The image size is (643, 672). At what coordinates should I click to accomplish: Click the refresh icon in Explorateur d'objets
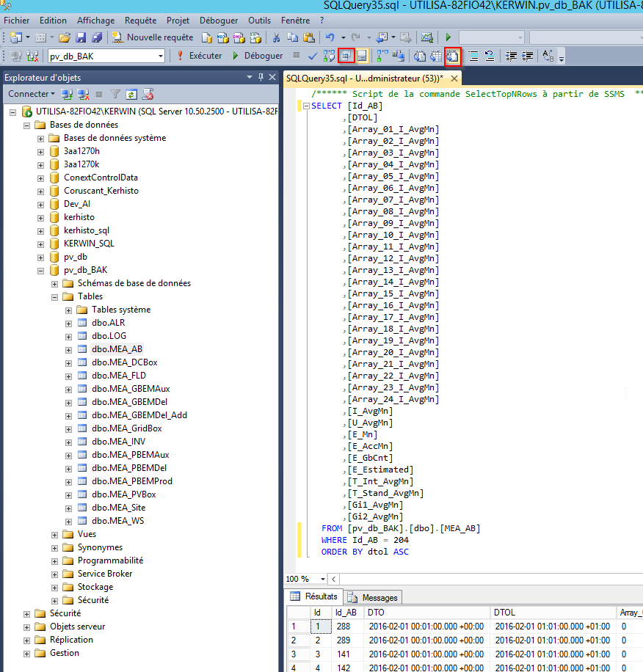click(131, 94)
